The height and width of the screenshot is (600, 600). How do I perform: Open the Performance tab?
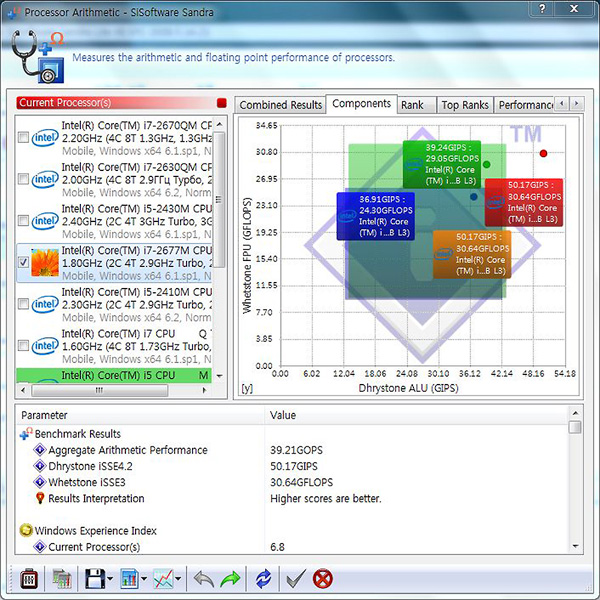[x=524, y=105]
